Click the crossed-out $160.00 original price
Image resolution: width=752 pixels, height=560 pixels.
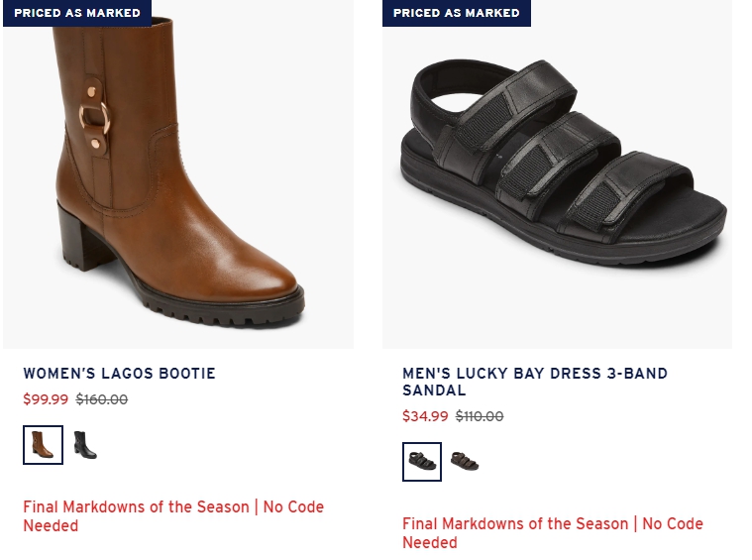[102, 399]
